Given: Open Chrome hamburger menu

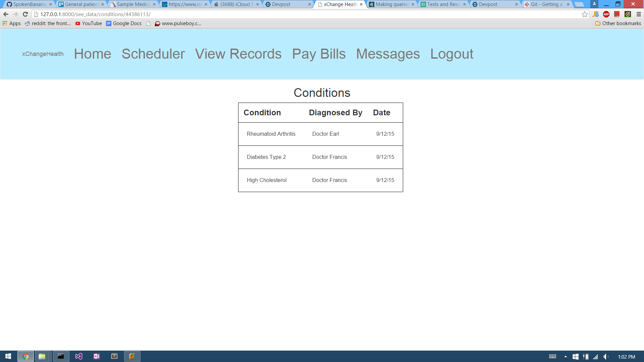Looking at the screenshot, I should click(639, 14).
